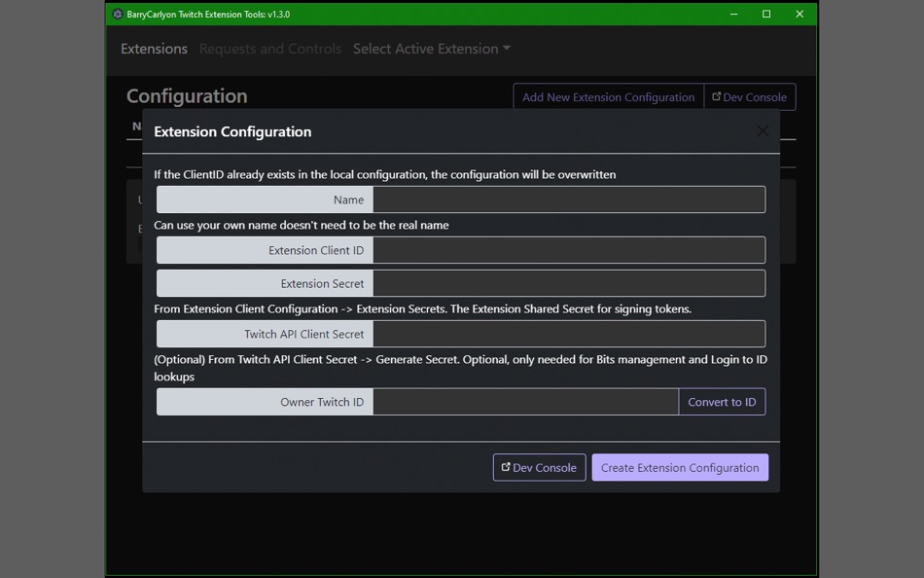Expand Select Active Extension dropdown
924x578 pixels.
tap(431, 49)
